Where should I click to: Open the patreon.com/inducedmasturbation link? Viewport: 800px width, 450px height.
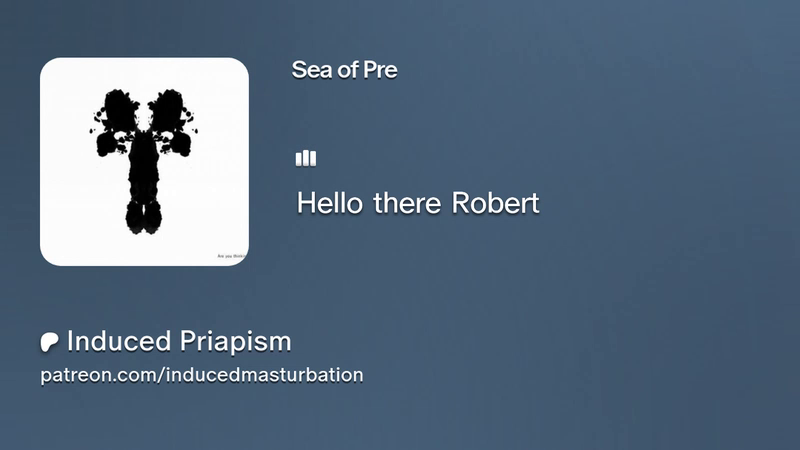202,375
